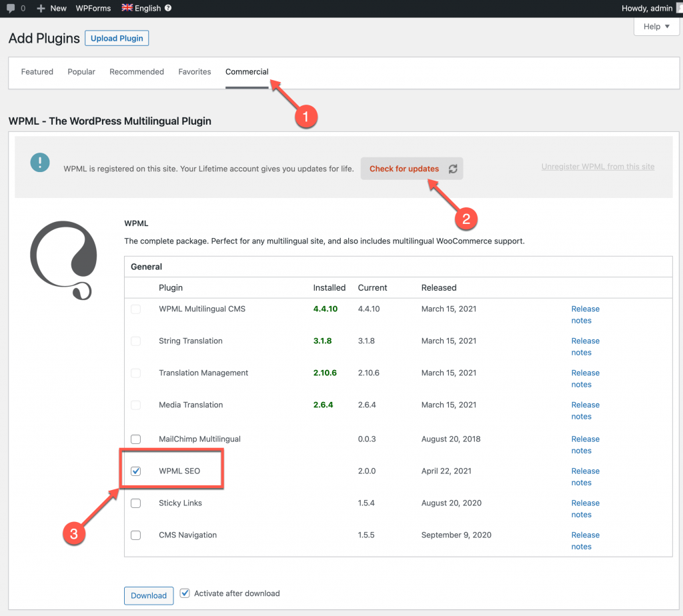Open the Recommended plugins tab
This screenshot has width=683, height=616.
pos(137,72)
